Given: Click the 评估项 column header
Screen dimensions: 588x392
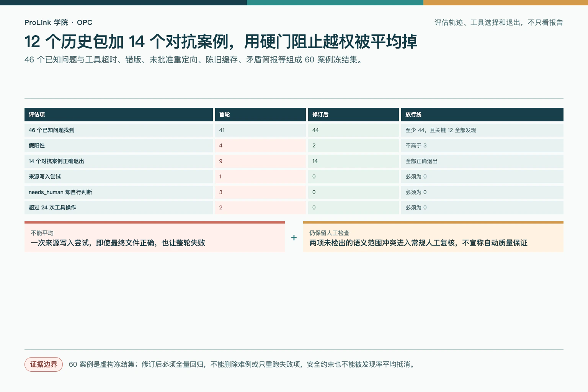Looking at the screenshot, I should (x=119, y=114).
